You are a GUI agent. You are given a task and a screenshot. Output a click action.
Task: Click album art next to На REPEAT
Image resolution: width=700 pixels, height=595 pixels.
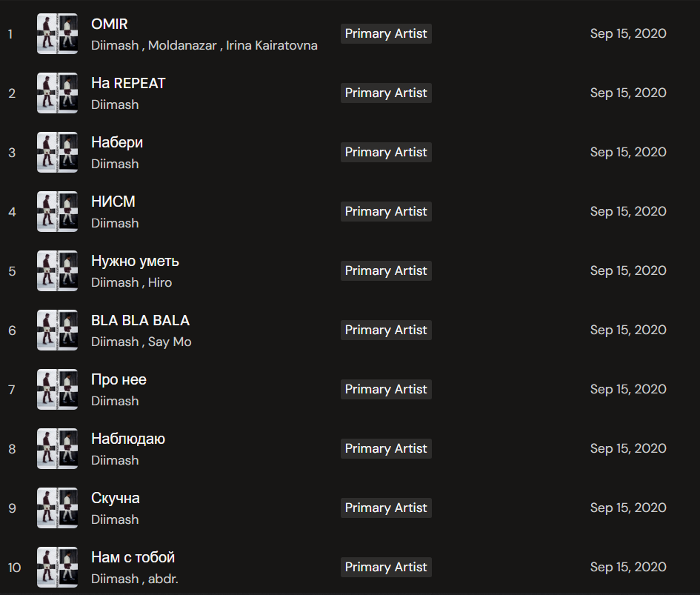tap(57, 93)
